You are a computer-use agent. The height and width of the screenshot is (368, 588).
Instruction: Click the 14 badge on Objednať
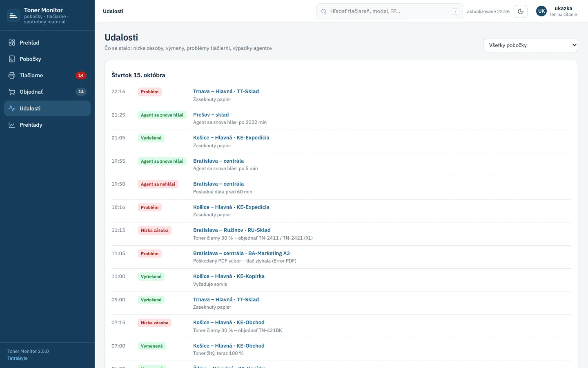[81, 92]
